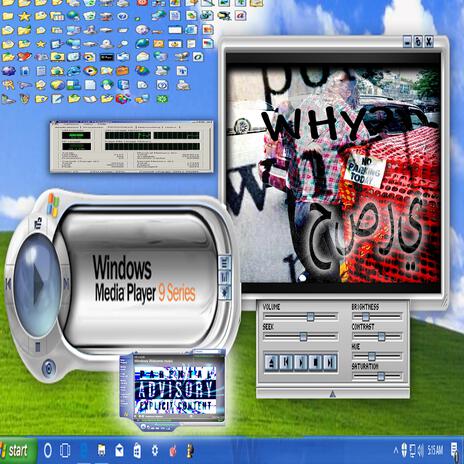Viewport: 464px width, 464px height.
Task: Click the stop button in the video control panel
Action: pos(316,362)
